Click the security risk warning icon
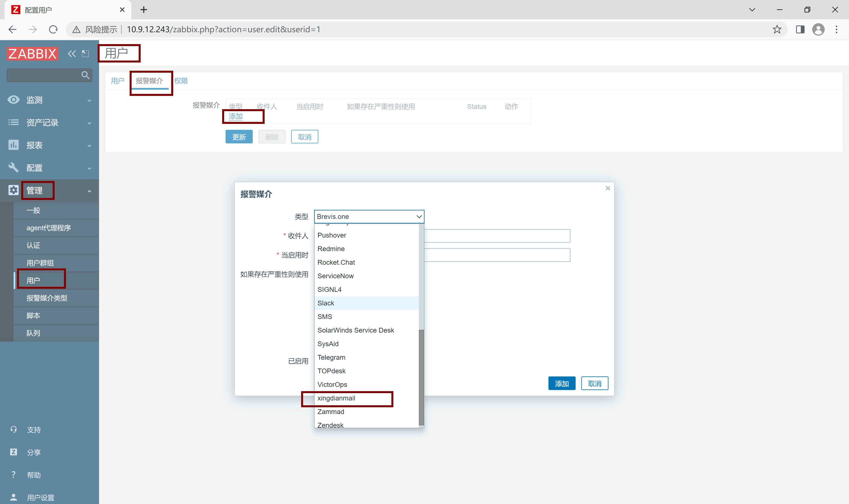 76,29
